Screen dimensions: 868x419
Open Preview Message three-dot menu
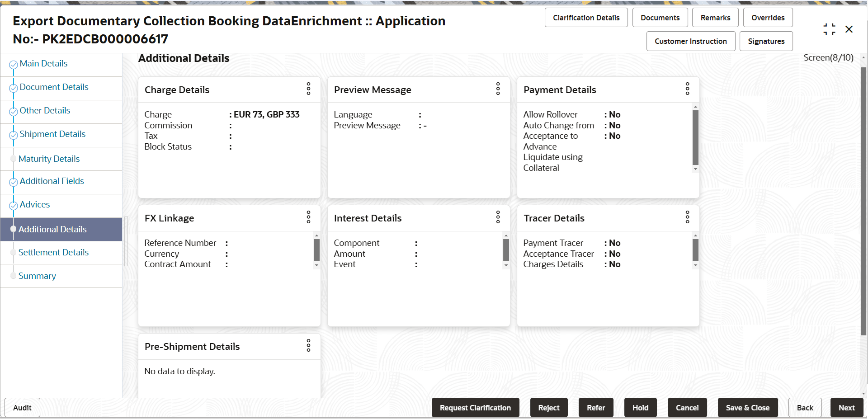pyautogui.click(x=498, y=89)
